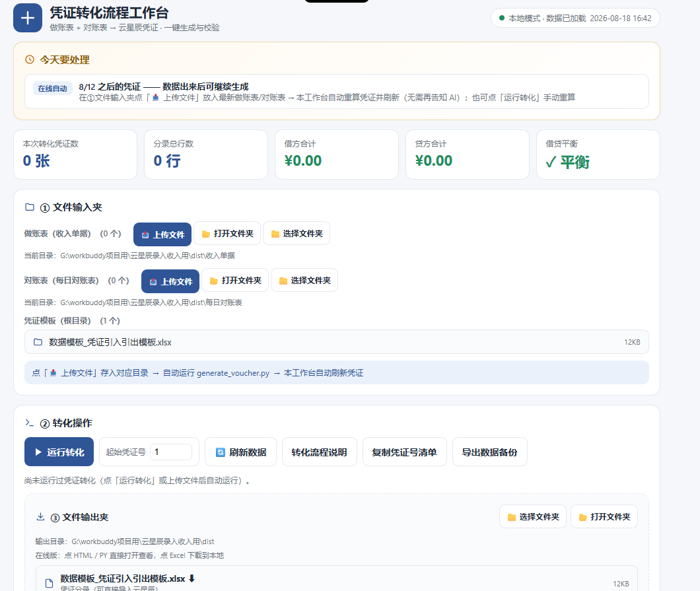
Task: Click the folder icon beside 文件输入夹
Action: [x=30, y=207]
